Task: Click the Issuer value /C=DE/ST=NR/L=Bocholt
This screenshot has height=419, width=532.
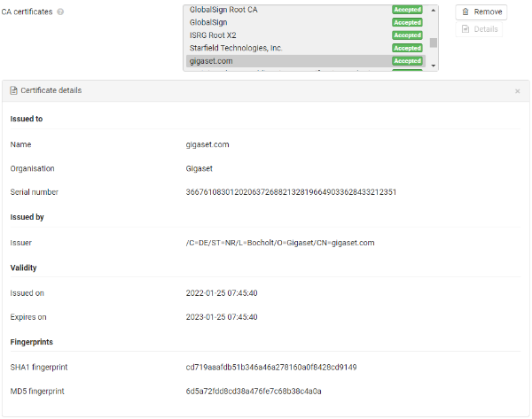Action: tap(280, 243)
